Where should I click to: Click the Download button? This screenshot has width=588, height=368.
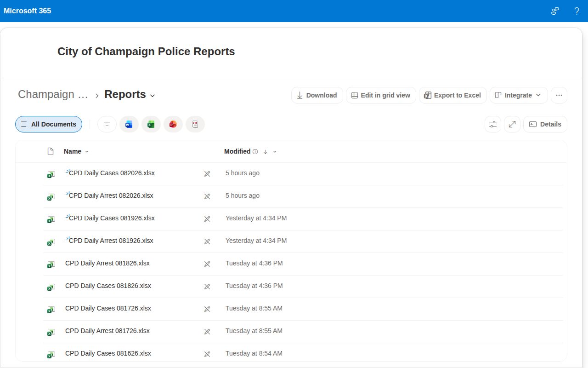point(317,95)
